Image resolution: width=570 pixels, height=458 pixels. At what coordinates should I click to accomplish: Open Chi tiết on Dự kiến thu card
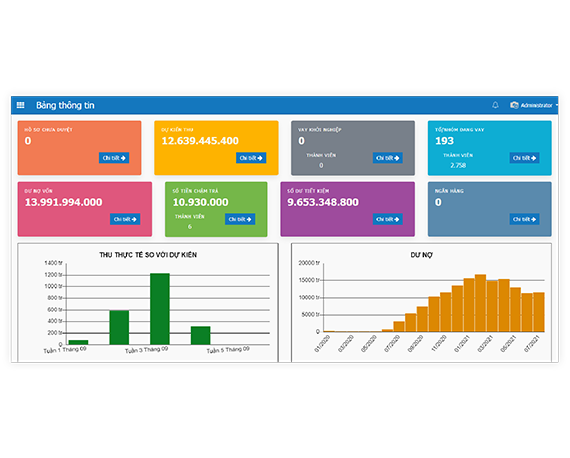(x=251, y=158)
